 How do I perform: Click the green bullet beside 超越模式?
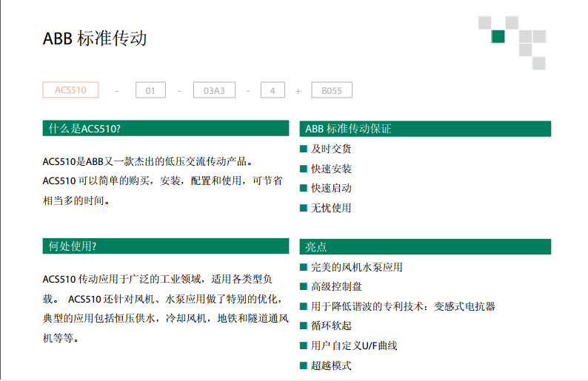tap(304, 365)
